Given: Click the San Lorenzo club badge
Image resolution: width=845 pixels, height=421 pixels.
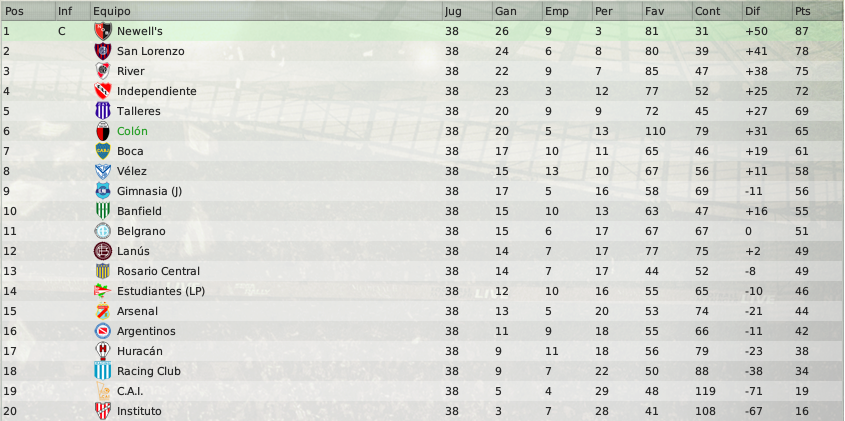Looking at the screenshot, I should [x=102, y=51].
